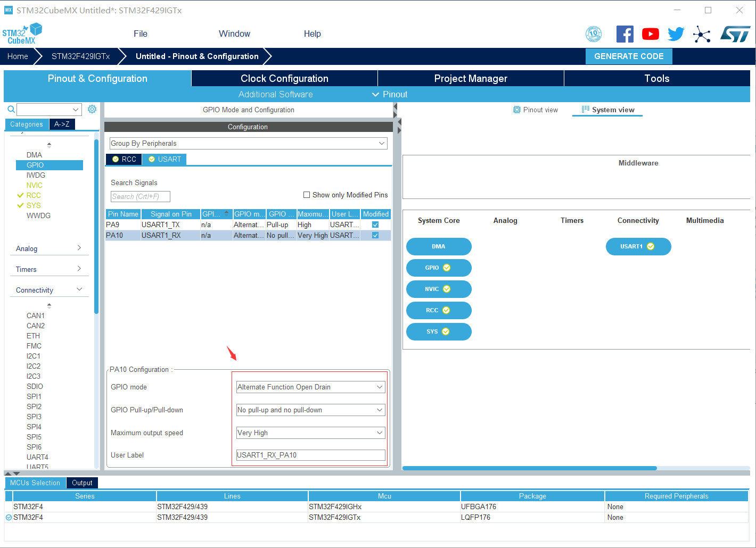
Task: Select SPI1 in the Connectivity list
Action: point(34,396)
